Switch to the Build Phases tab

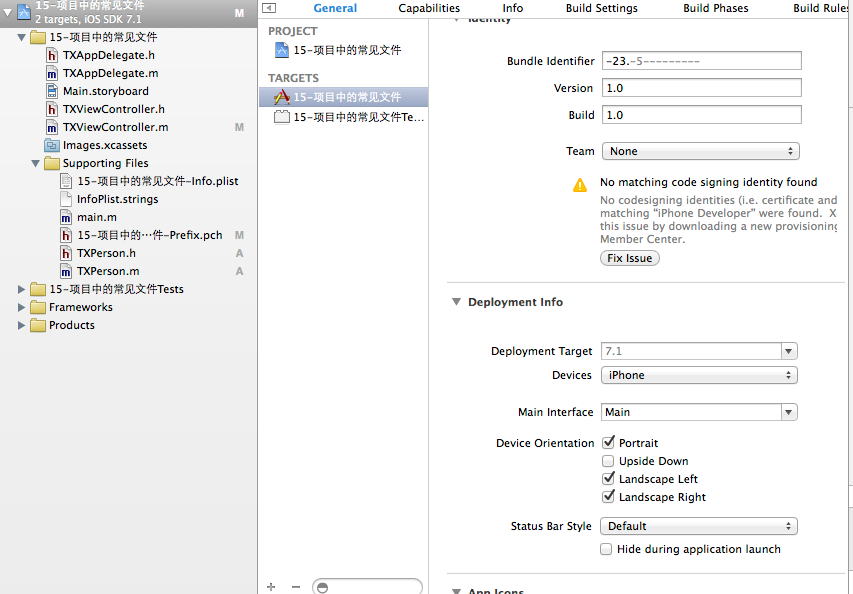click(x=716, y=8)
